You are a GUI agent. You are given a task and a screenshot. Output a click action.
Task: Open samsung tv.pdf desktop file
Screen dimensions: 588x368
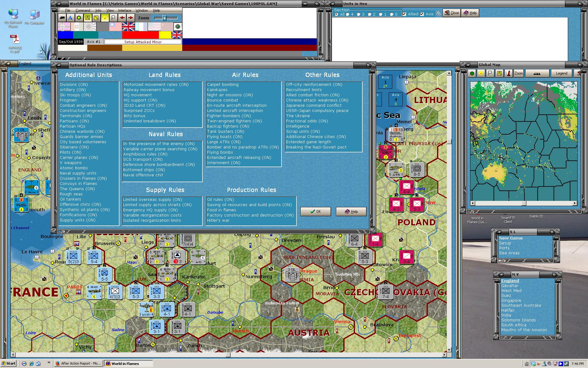15,44
